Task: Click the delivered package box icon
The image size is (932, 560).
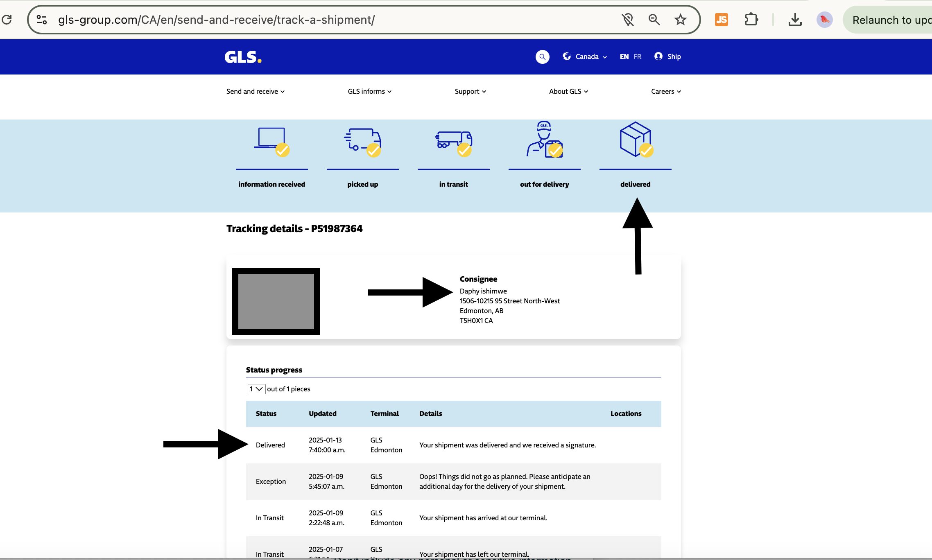Action: click(x=636, y=139)
